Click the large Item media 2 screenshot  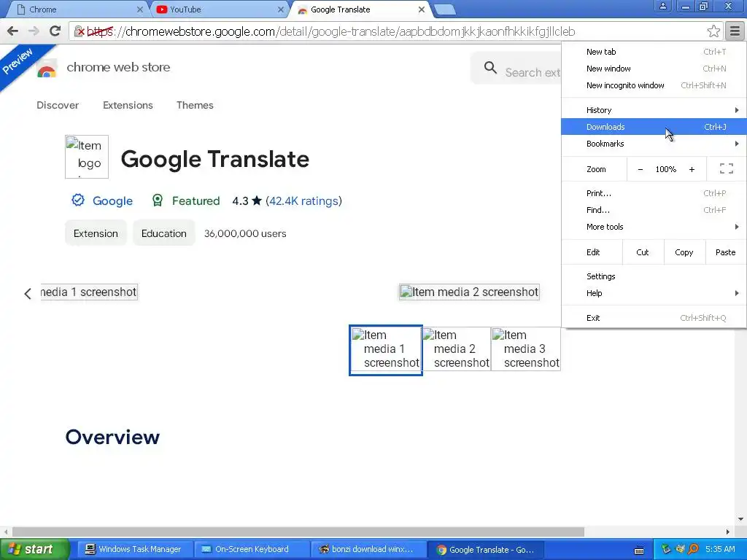coord(469,292)
